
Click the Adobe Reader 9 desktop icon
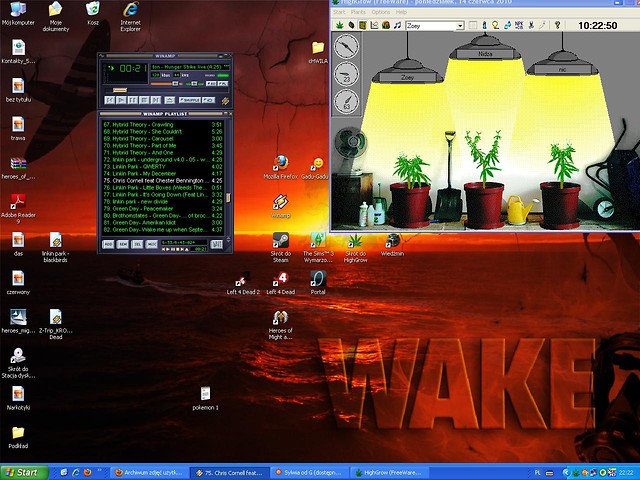(x=18, y=209)
